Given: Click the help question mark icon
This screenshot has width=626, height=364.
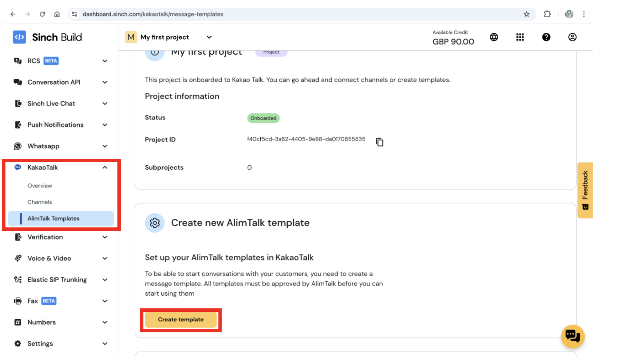Looking at the screenshot, I should 546,37.
